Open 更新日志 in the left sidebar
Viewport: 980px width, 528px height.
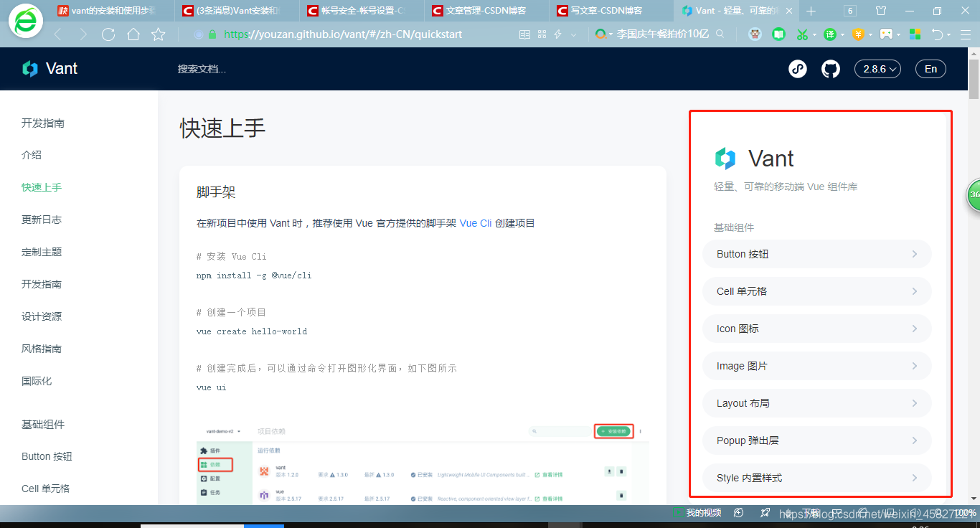42,220
